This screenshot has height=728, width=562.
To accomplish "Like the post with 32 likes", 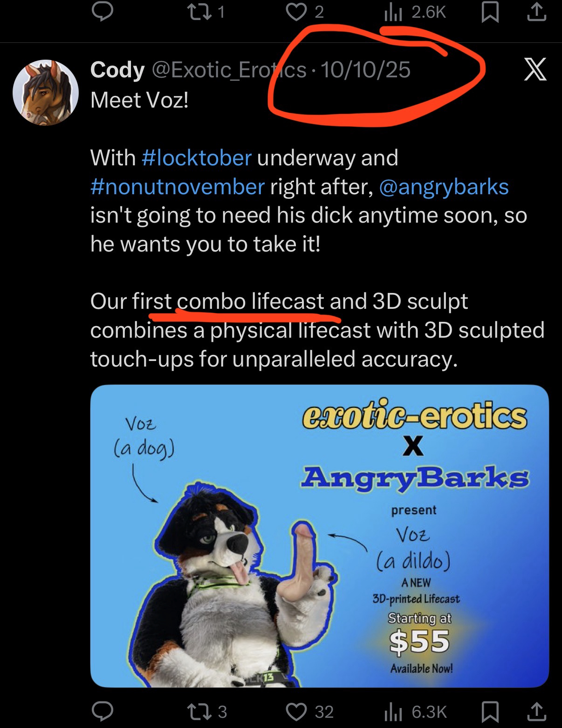I will tap(296, 711).
